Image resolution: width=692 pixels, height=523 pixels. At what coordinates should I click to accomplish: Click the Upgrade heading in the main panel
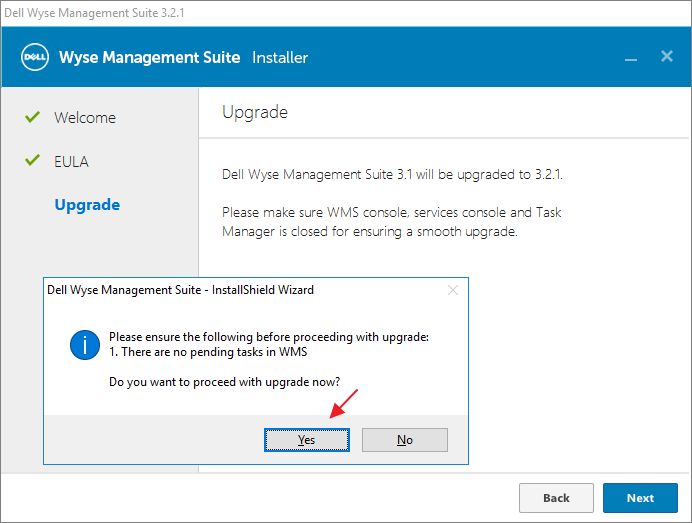[x=255, y=112]
